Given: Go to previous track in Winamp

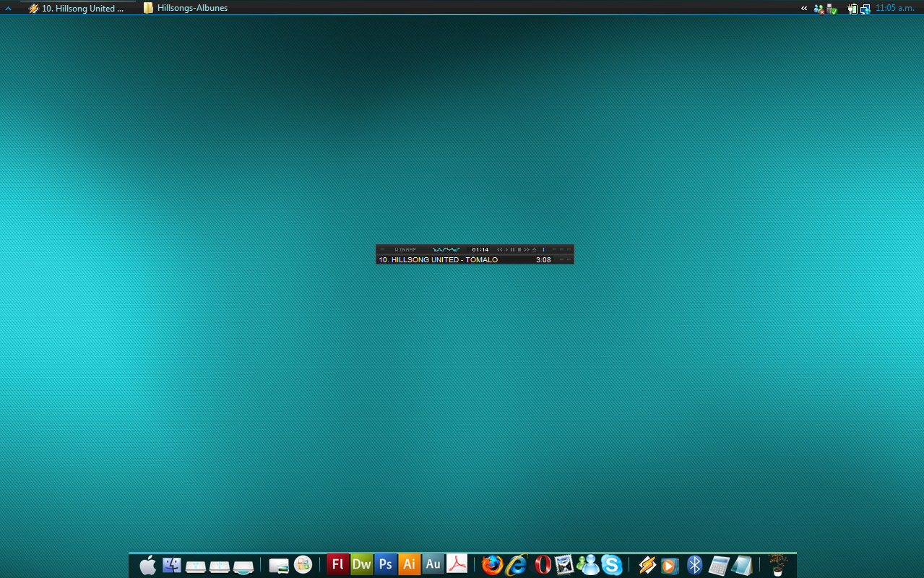Looking at the screenshot, I should (500, 249).
